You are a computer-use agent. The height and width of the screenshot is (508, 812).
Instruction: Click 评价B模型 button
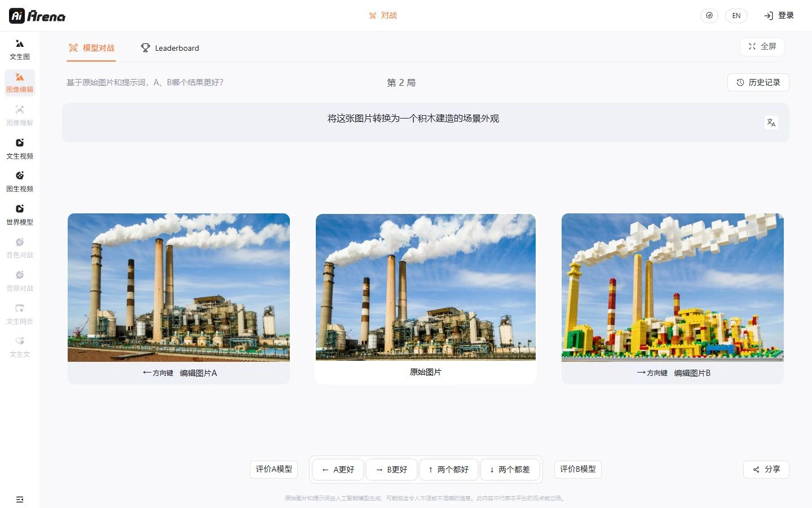coord(578,470)
